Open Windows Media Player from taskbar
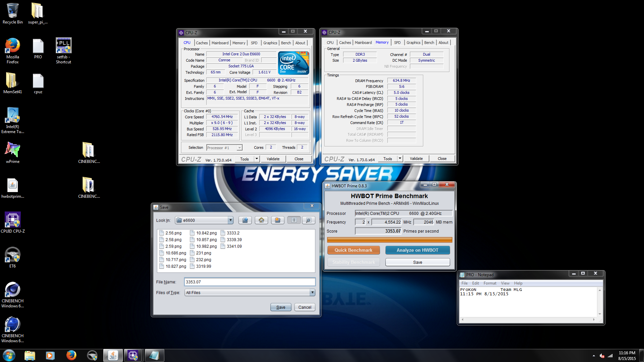Screen dimensions: 644x362 click(x=50, y=355)
